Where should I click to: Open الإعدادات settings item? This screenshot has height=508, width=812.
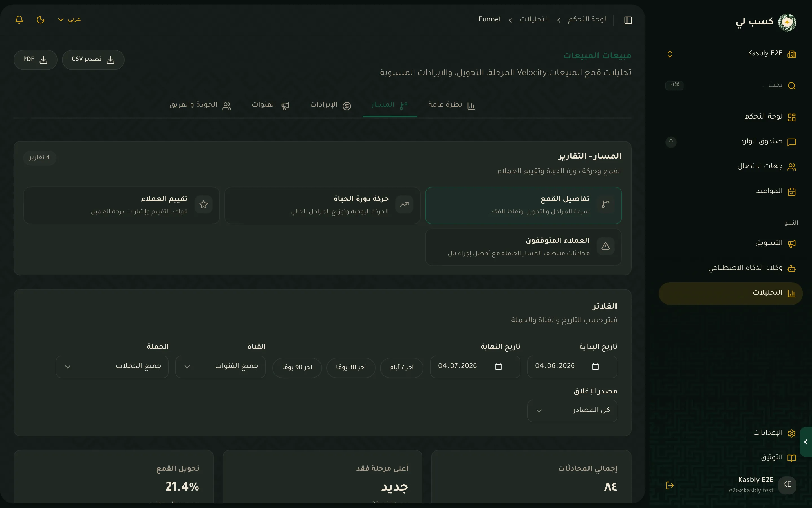pyautogui.click(x=731, y=433)
